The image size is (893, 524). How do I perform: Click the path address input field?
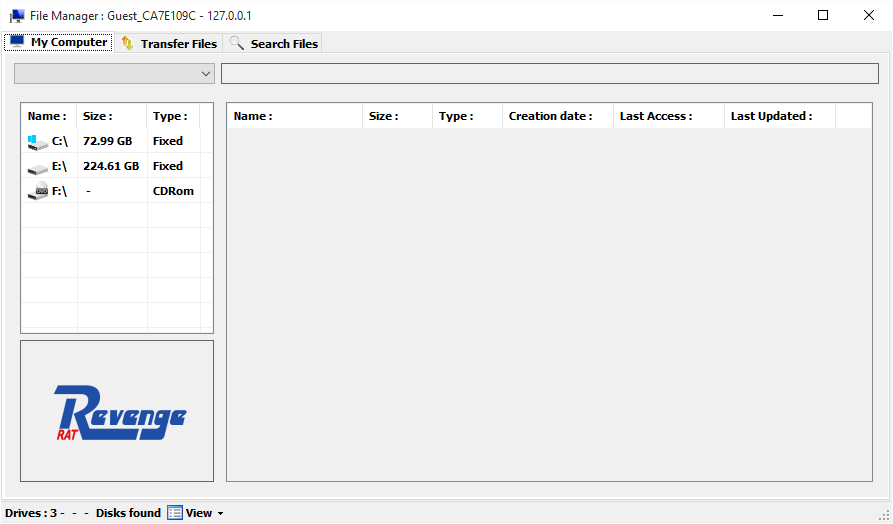[550, 73]
